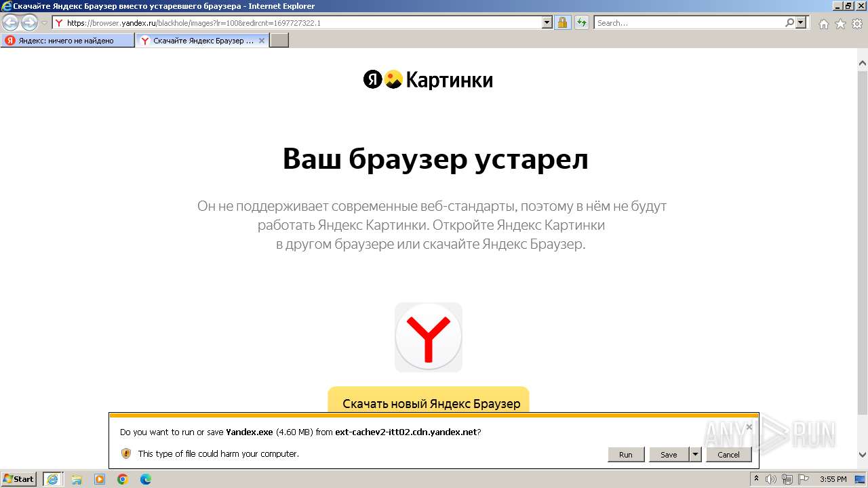Image resolution: width=868 pixels, height=488 pixels.
Task: Click Internet Explorer taskbar icon
Action: (53, 479)
